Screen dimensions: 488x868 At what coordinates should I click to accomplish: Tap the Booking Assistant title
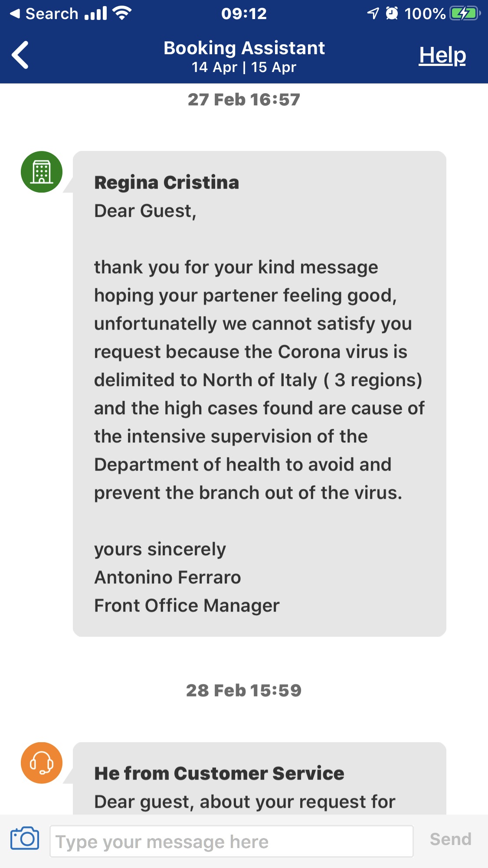coord(244,48)
